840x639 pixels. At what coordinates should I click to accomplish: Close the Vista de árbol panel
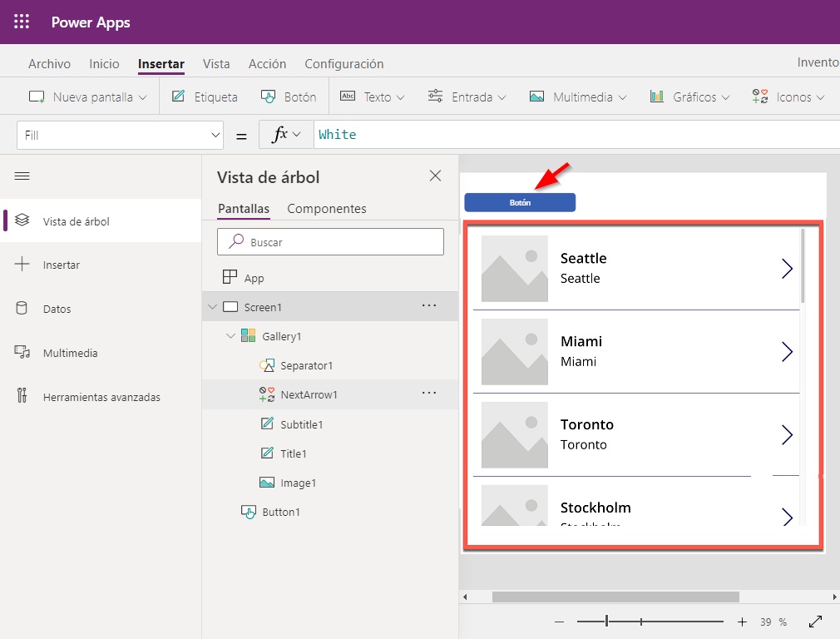click(x=435, y=176)
